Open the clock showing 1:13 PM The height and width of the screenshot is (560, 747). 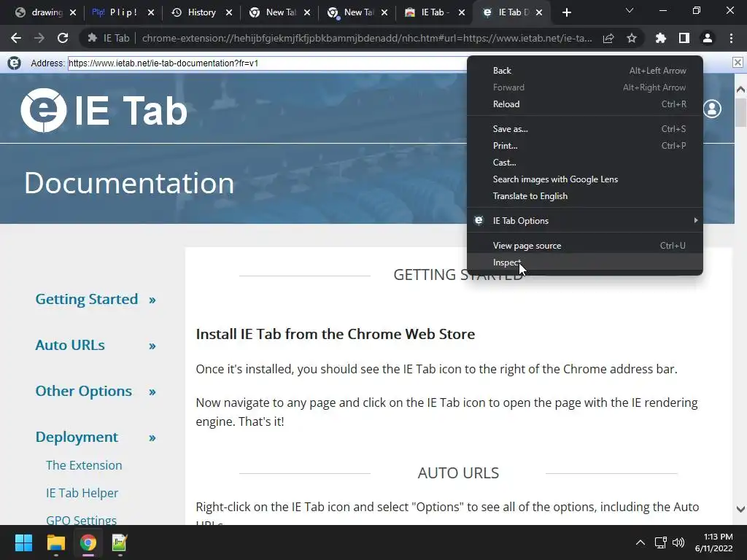713,542
